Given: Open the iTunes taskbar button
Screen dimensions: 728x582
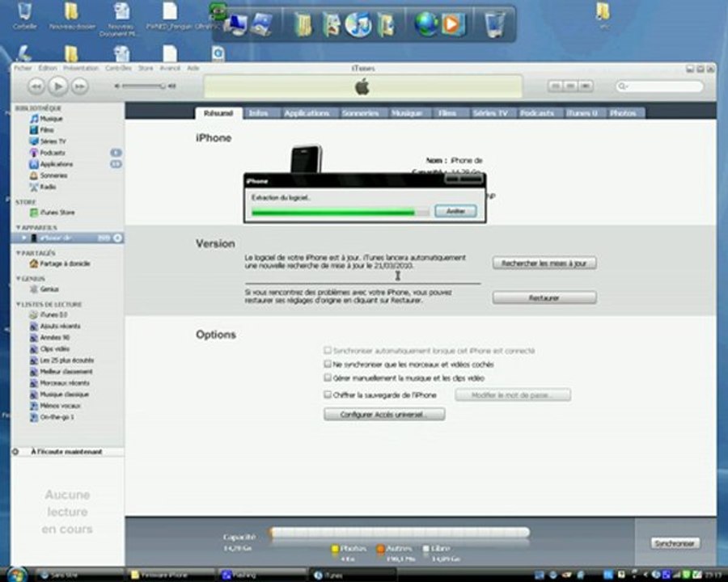Looking at the screenshot, I should (x=353, y=575).
